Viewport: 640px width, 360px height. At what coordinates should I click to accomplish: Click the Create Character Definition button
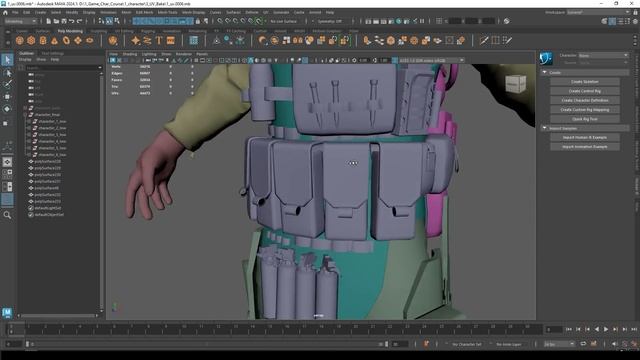(584, 100)
